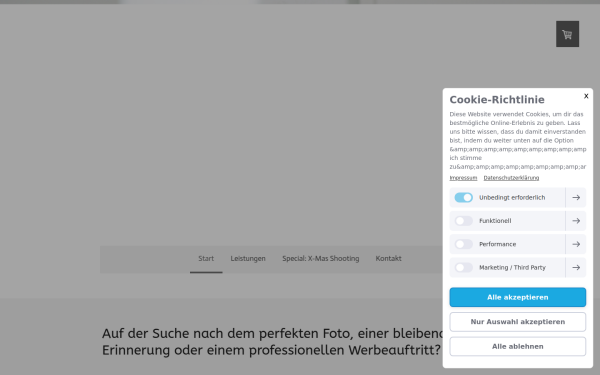Expand details arrow for Performance
Screen dimensions: 600x375
coord(576,244)
